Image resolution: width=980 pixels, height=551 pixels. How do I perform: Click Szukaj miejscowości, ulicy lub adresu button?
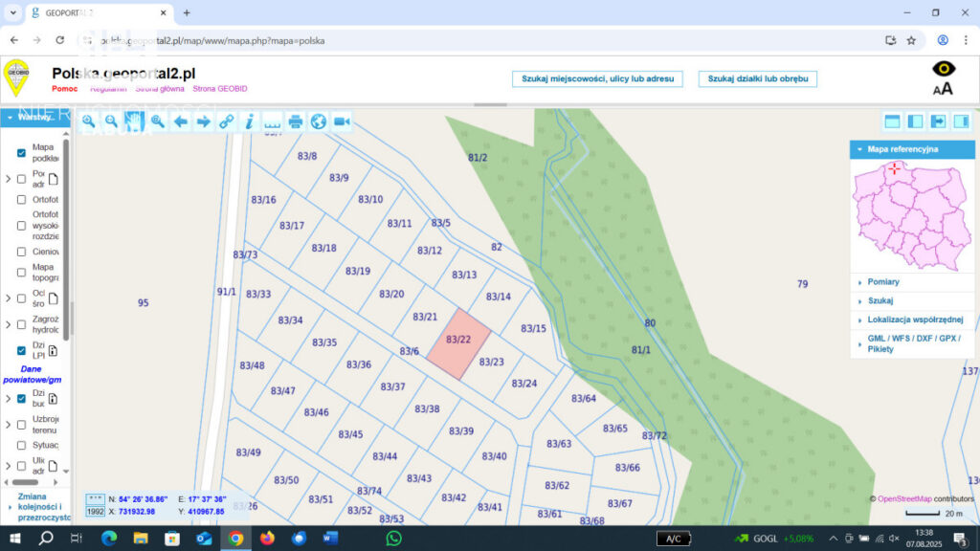(x=597, y=78)
